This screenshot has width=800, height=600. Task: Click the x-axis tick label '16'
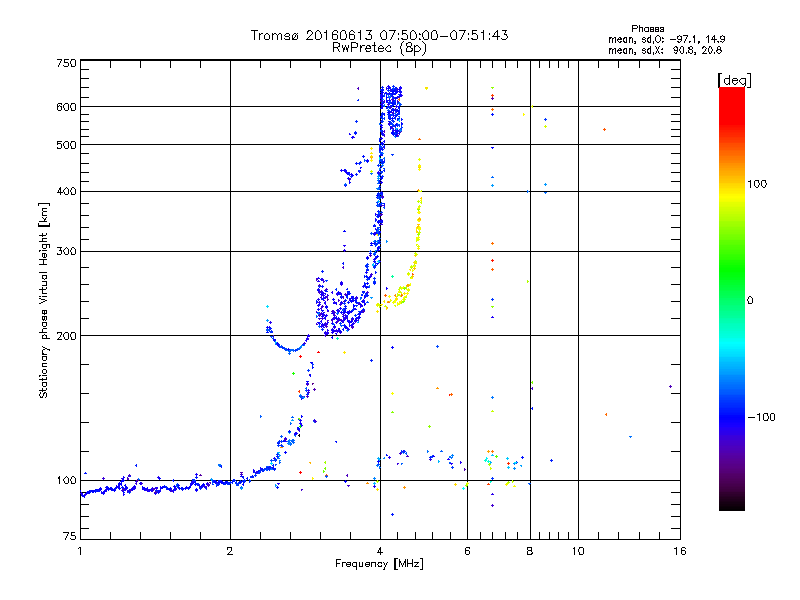pyautogui.click(x=680, y=551)
